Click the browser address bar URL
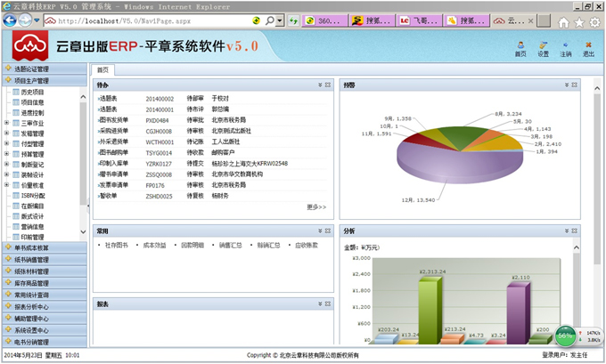This screenshot has width=606, height=364. [124, 20]
